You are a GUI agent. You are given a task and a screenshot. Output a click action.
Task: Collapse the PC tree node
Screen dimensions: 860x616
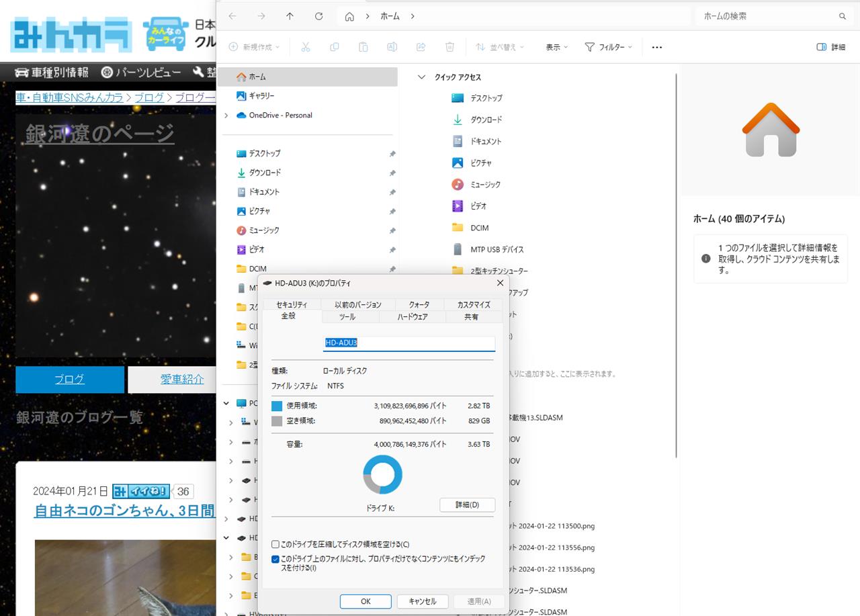pos(226,404)
